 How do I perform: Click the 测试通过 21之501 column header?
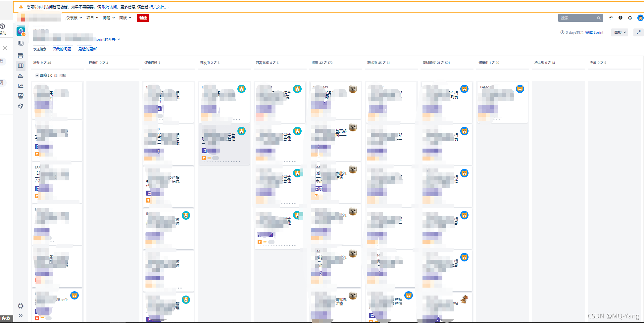[436, 63]
